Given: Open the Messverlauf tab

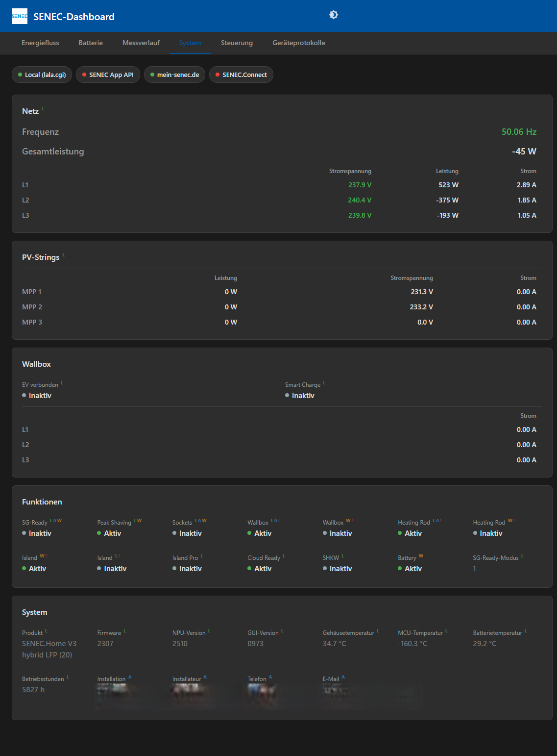Looking at the screenshot, I should 141,43.
